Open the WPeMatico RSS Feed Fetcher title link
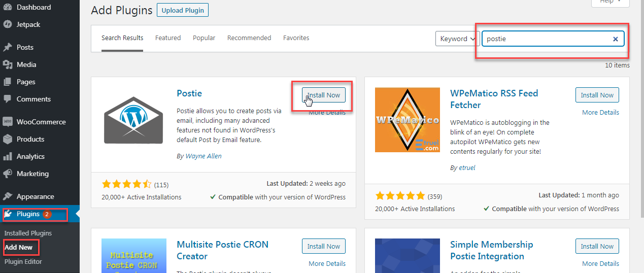The width and height of the screenshot is (644, 273). pyautogui.click(x=494, y=99)
